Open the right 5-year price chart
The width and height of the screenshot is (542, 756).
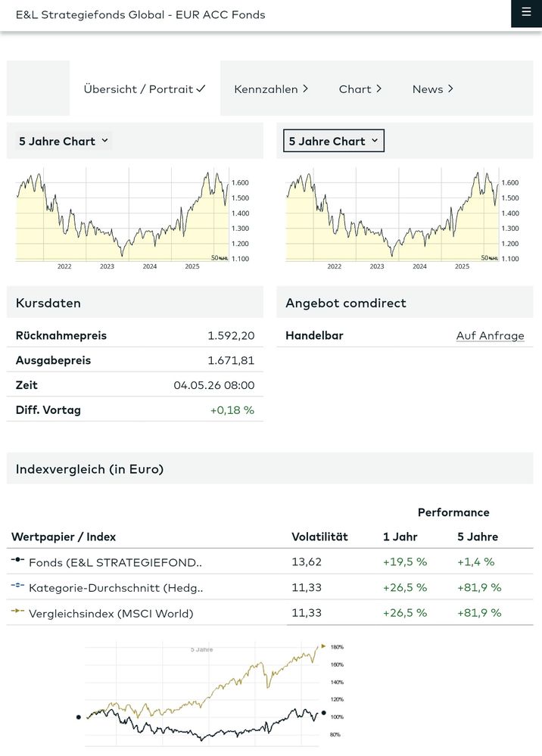(x=403, y=219)
